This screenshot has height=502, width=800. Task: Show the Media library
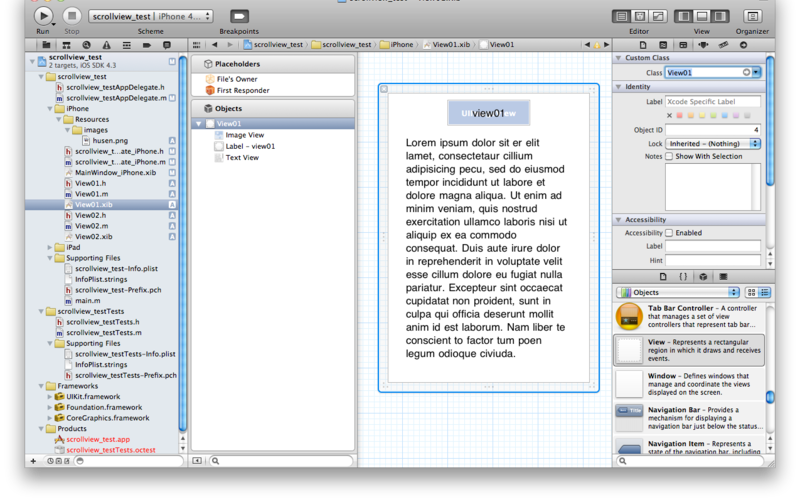723,277
